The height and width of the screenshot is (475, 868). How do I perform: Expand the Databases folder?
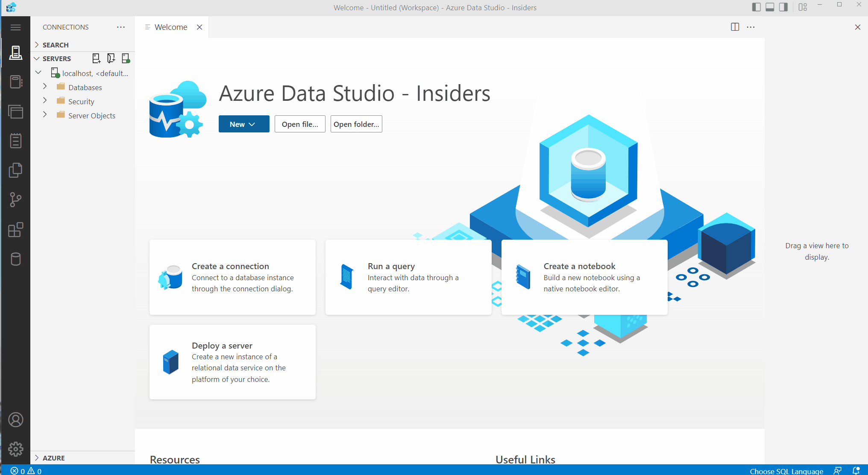(x=45, y=87)
